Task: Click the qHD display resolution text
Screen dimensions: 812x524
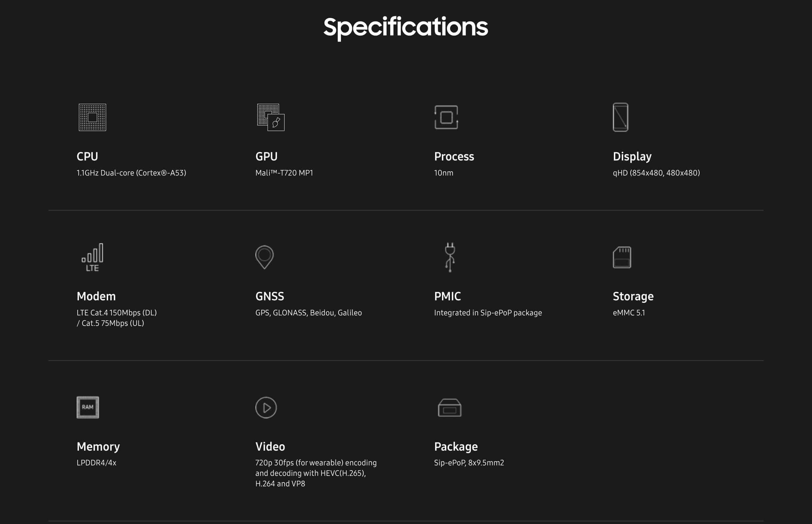Action: pos(656,173)
